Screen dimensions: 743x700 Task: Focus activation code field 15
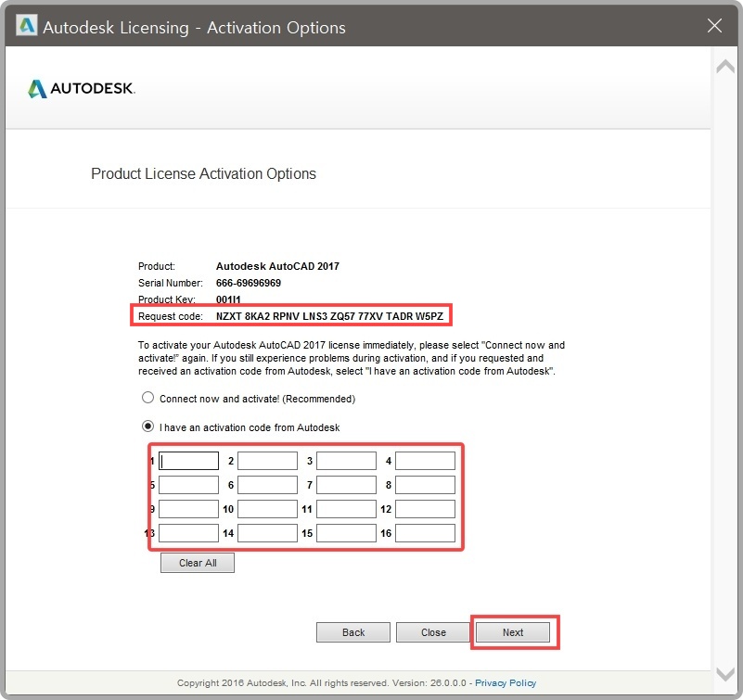346,533
